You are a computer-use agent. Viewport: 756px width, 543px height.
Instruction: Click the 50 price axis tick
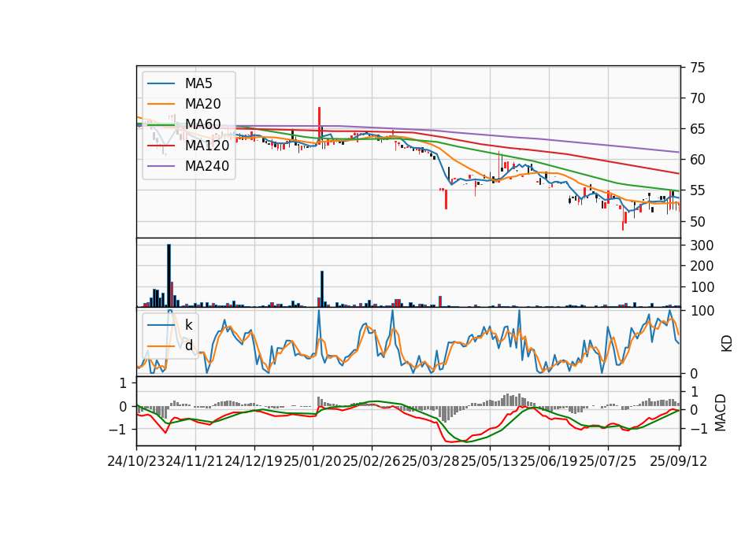click(697, 222)
